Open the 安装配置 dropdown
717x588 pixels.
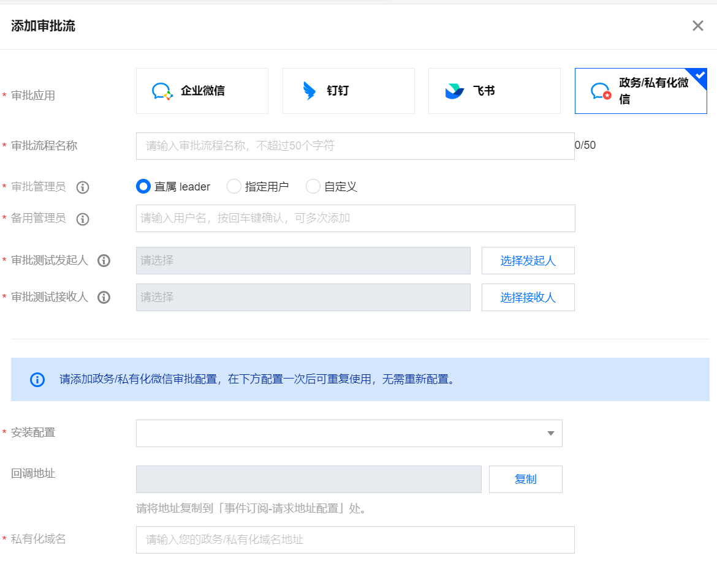(349, 434)
